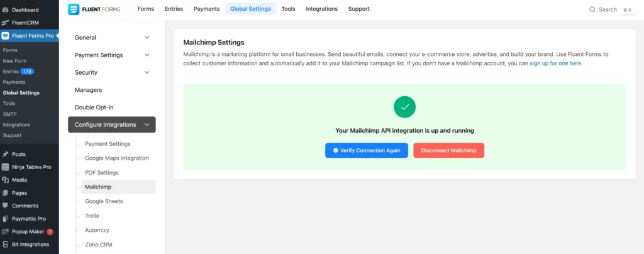This screenshot has width=644, height=254.
Task: Expand the General settings chevron
Action: [x=147, y=37]
